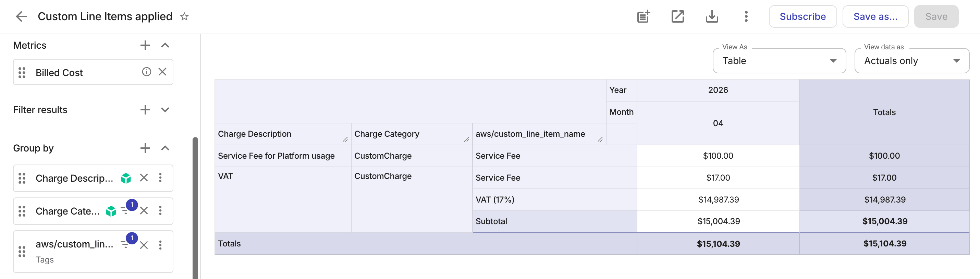
Task: Show info for Billed Cost metric
Action: click(x=146, y=72)
